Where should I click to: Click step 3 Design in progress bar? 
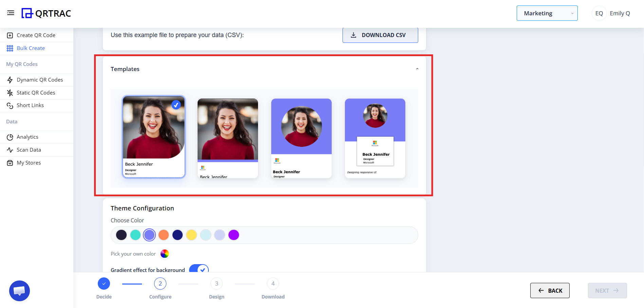pos(217,284)
